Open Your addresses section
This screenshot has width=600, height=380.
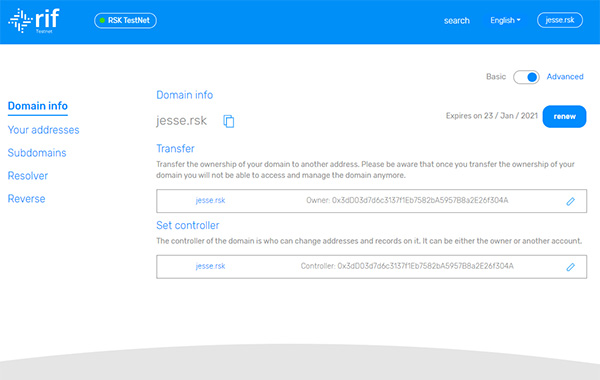[x=44, y=130]
